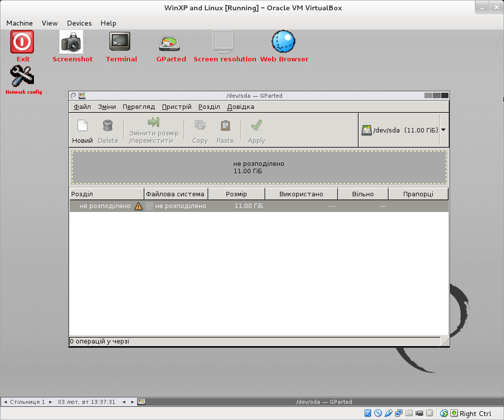Launch the Terminal desktop icon
This screenshot has width=504, height=420.
120,42
